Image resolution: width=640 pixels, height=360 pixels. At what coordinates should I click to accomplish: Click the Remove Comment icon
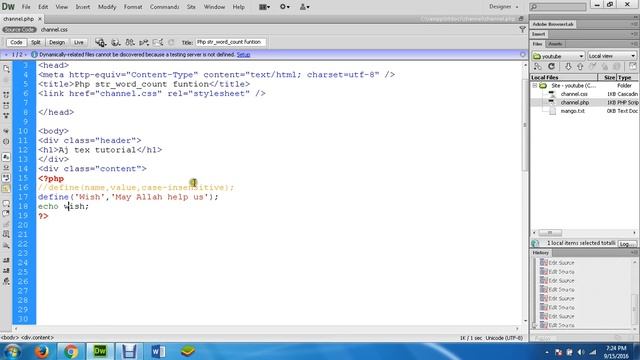(x=6, y=214)
